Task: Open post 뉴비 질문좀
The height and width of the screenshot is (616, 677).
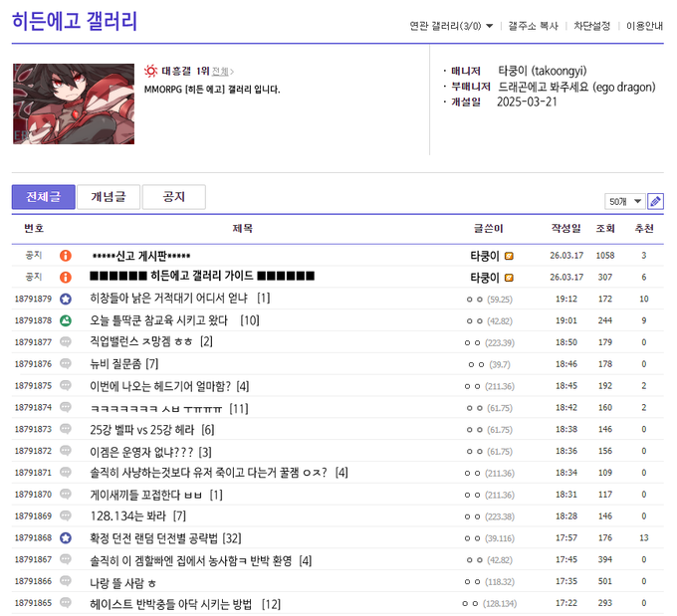Action: tap(115, 364)
